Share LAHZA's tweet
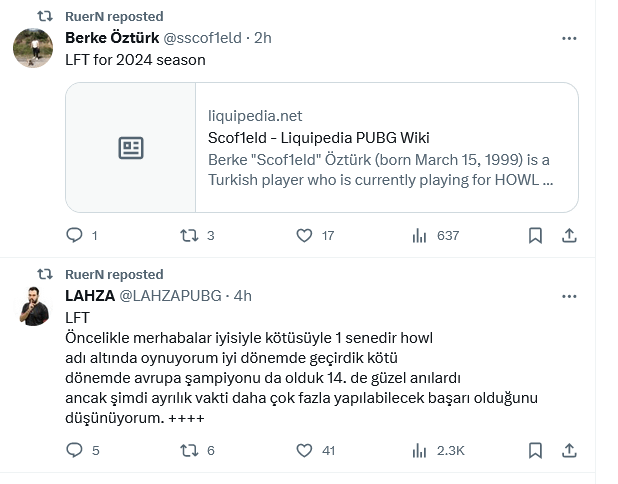The image size is (618, 484). 569,450
